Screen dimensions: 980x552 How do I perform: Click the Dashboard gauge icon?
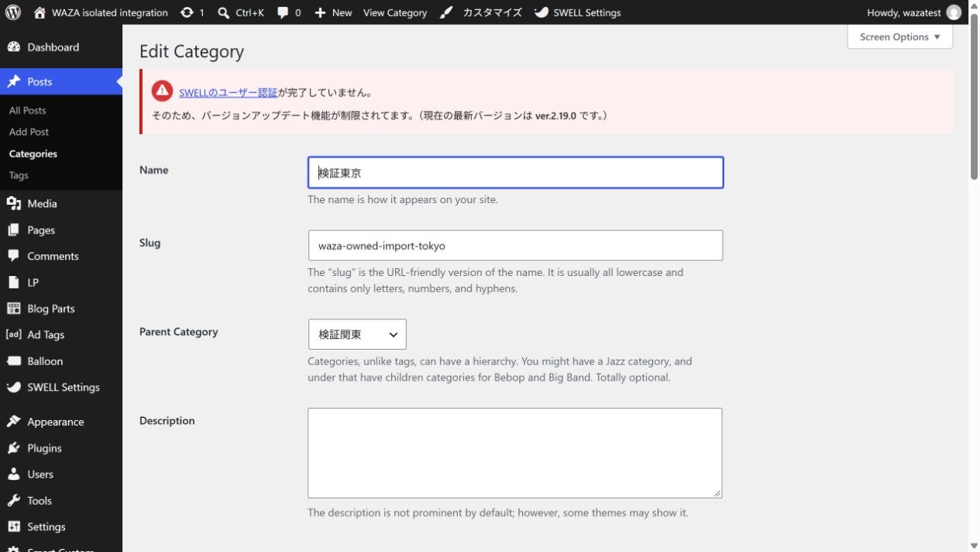pyautogui.click(x=13, y=47)
